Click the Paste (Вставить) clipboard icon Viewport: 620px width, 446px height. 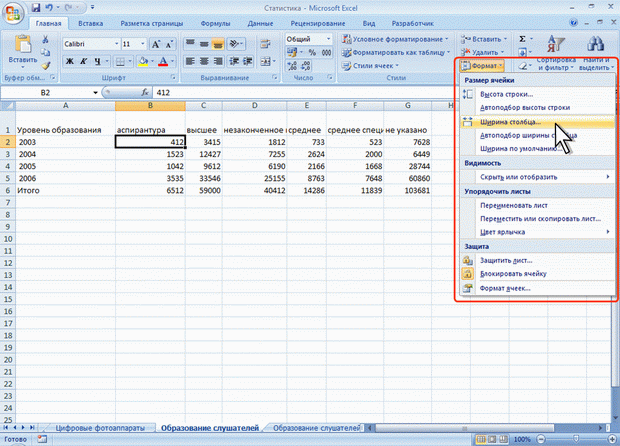24,44
